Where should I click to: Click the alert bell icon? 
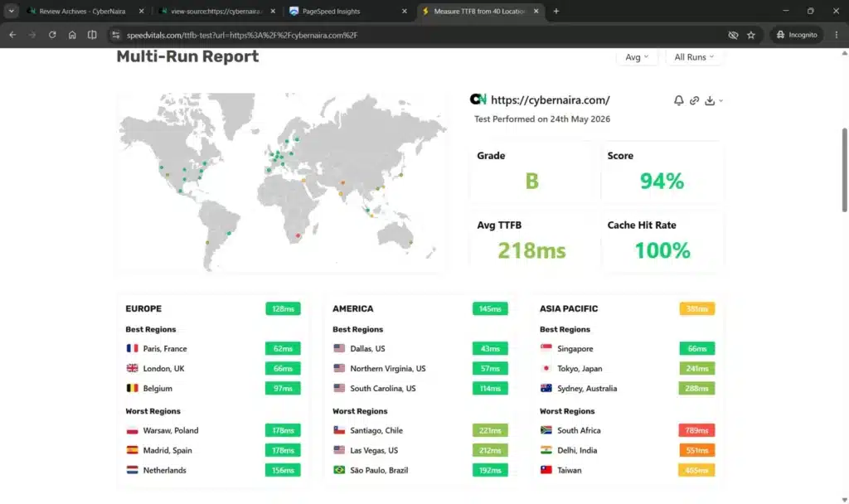click(678, 100)
